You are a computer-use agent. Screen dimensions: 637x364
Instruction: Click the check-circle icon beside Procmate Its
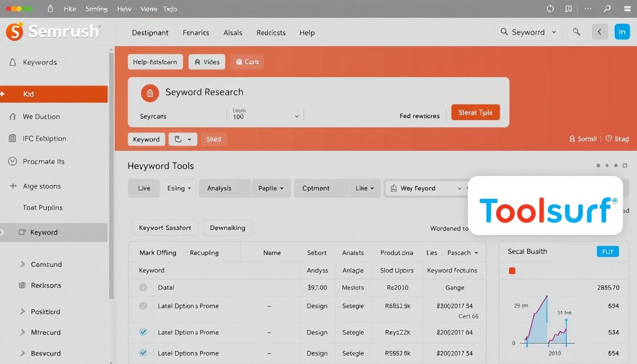[13, 161]
